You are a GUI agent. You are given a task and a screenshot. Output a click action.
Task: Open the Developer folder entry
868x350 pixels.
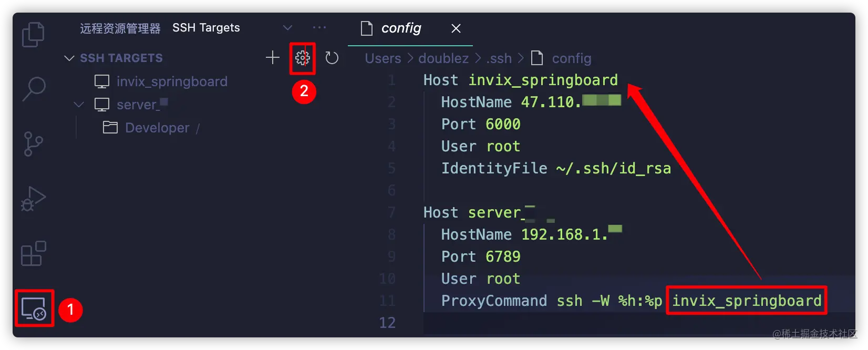tap(157, 128)
